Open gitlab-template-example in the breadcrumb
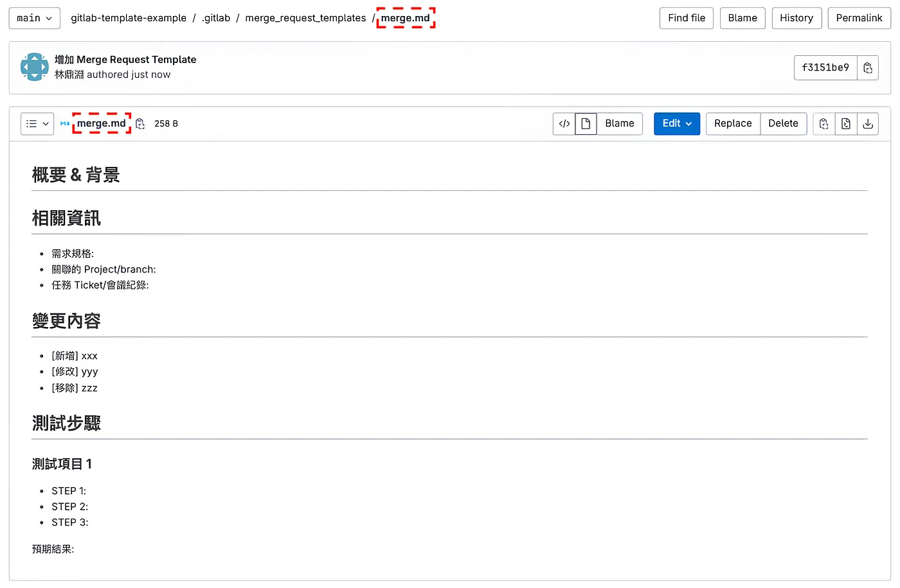Screen dimensions: 900x588 tap(129, 18)
